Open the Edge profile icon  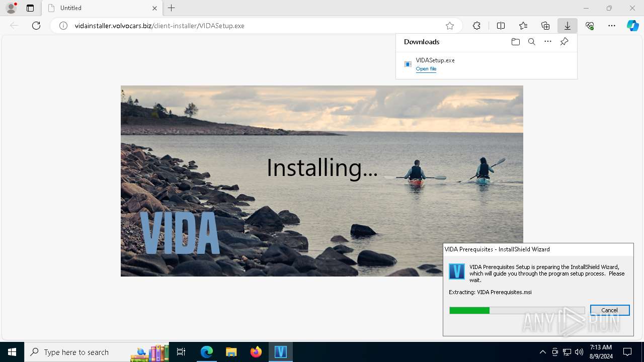click(x=11, y=8)
